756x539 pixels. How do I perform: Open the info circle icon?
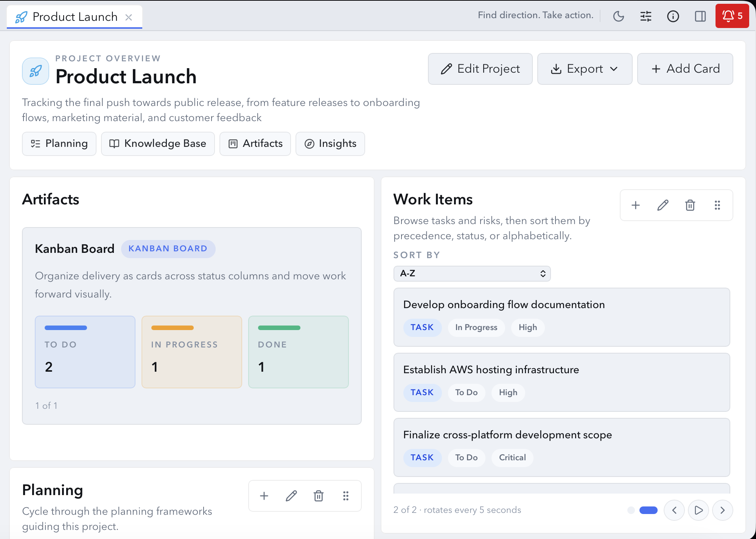click(673, 16)
